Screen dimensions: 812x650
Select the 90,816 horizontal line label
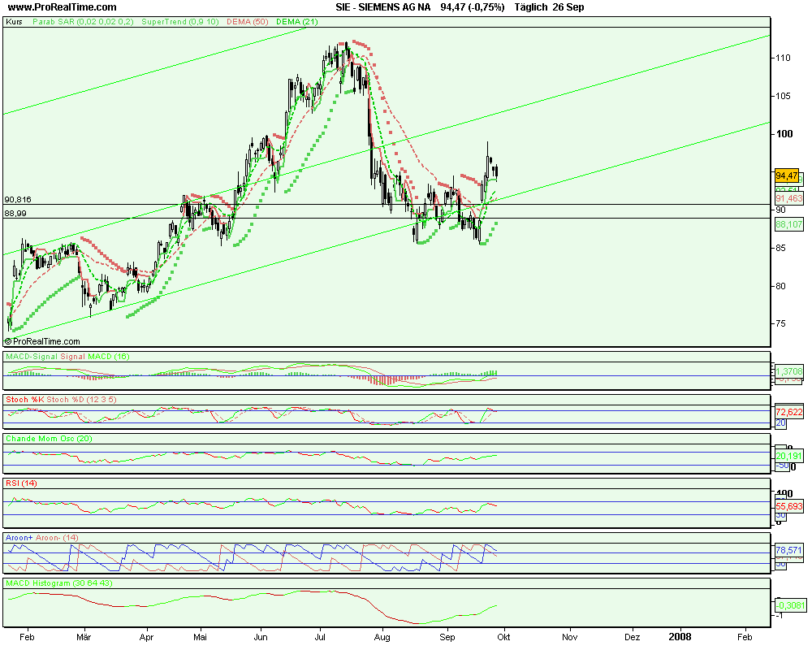click(18, 200)
